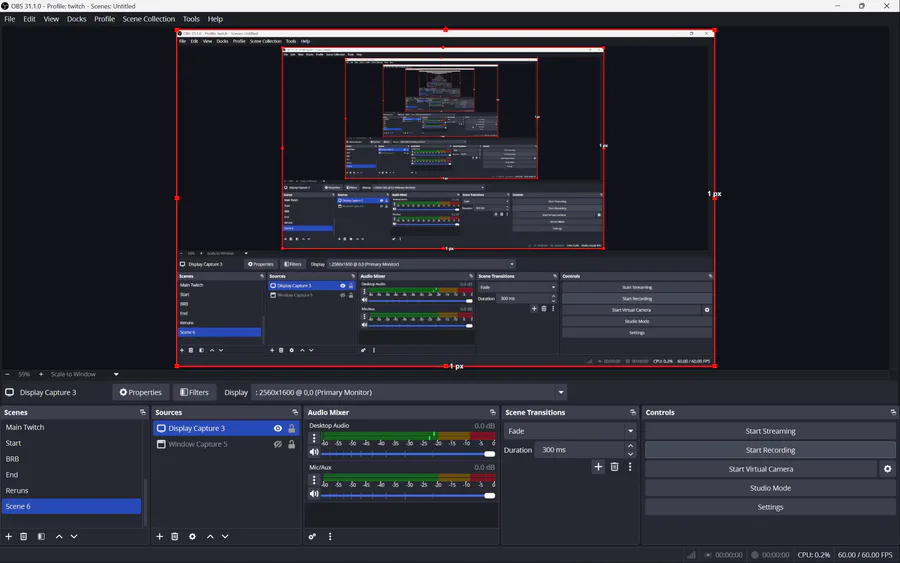Open the Tools menu
The height and width of the screenshot is (563, 900).
tap(191, 19)
